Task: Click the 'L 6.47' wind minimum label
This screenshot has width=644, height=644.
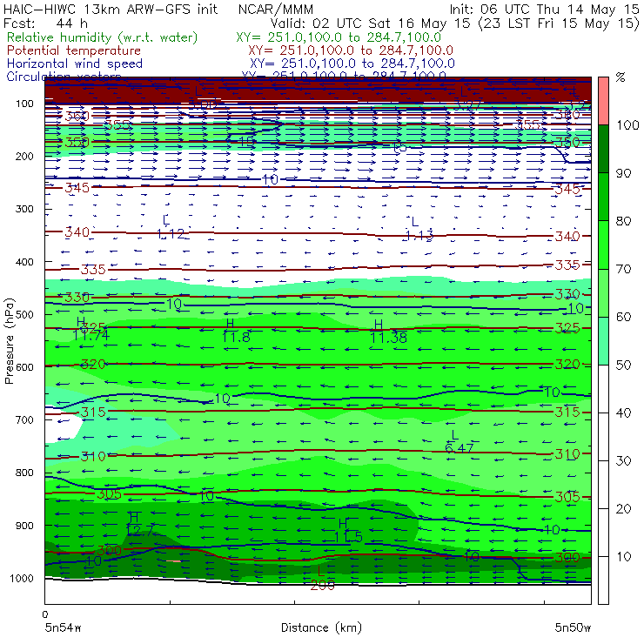Action: (x=460, y=441)
